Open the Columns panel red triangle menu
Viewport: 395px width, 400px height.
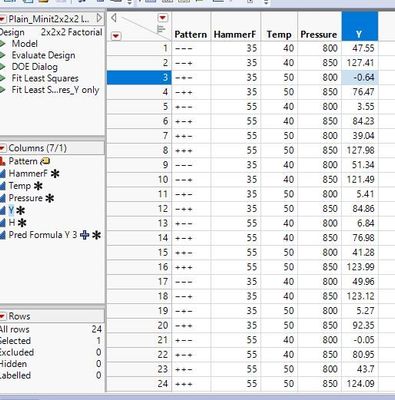tap(3, 148)
